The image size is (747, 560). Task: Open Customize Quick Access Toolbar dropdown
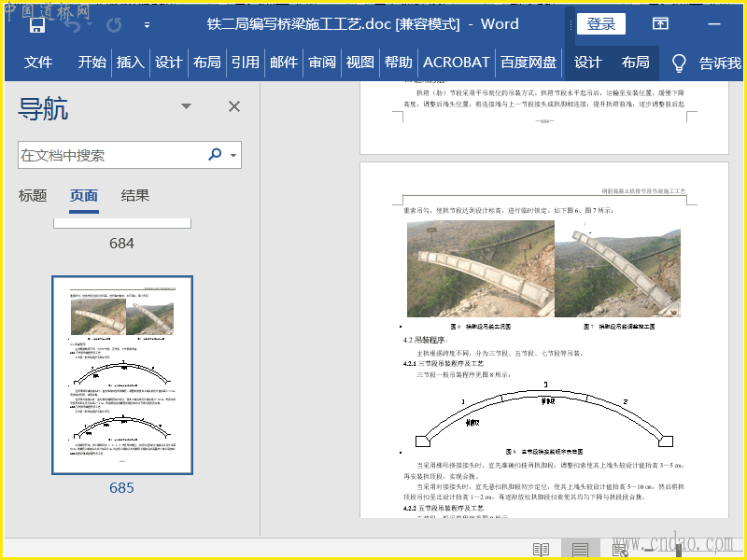(x=147, y=25)
